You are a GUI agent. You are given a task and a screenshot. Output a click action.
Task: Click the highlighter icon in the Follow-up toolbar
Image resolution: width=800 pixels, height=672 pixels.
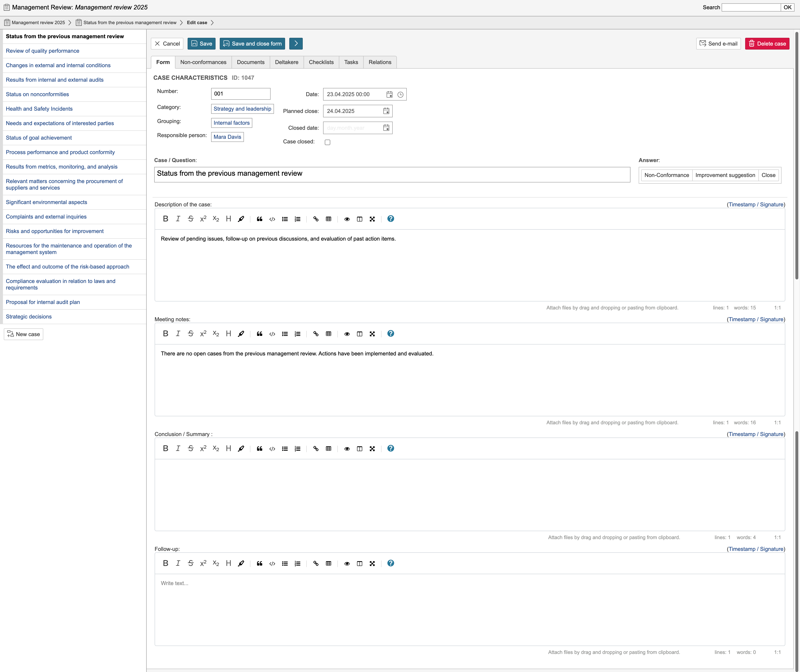(241, 563)
